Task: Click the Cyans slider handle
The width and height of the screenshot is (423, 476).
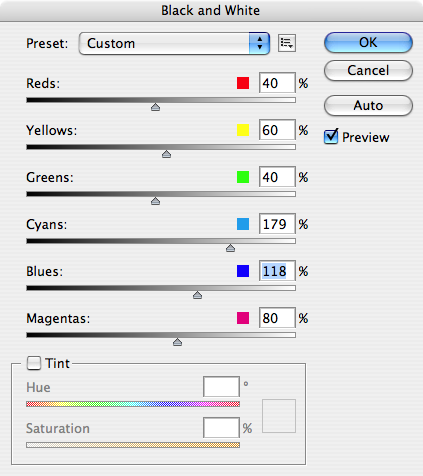Action: coord(230,248)
